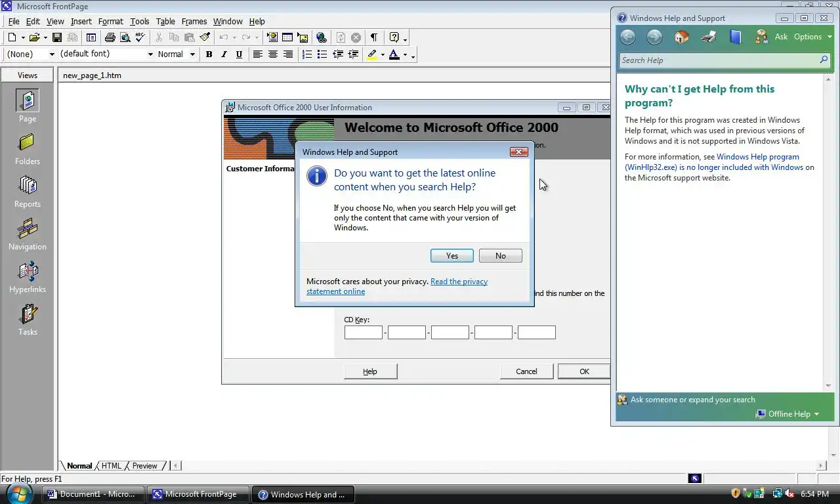The image size is (840, 504).
Task: Click the Font Color A swatch
Action: (394, 54)
